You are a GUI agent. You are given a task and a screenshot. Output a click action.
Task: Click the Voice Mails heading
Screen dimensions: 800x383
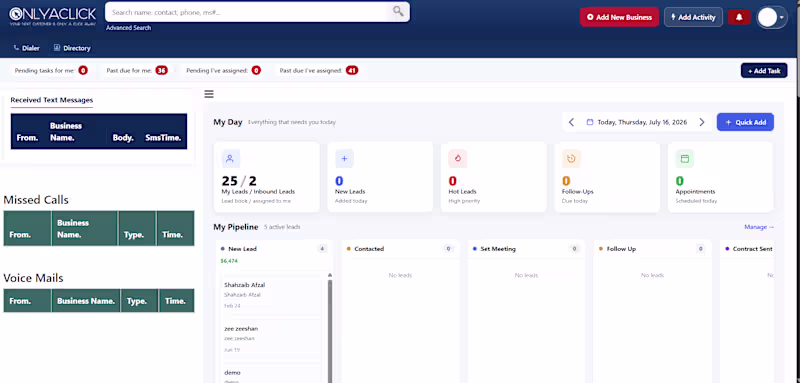(x=33, y=278)
